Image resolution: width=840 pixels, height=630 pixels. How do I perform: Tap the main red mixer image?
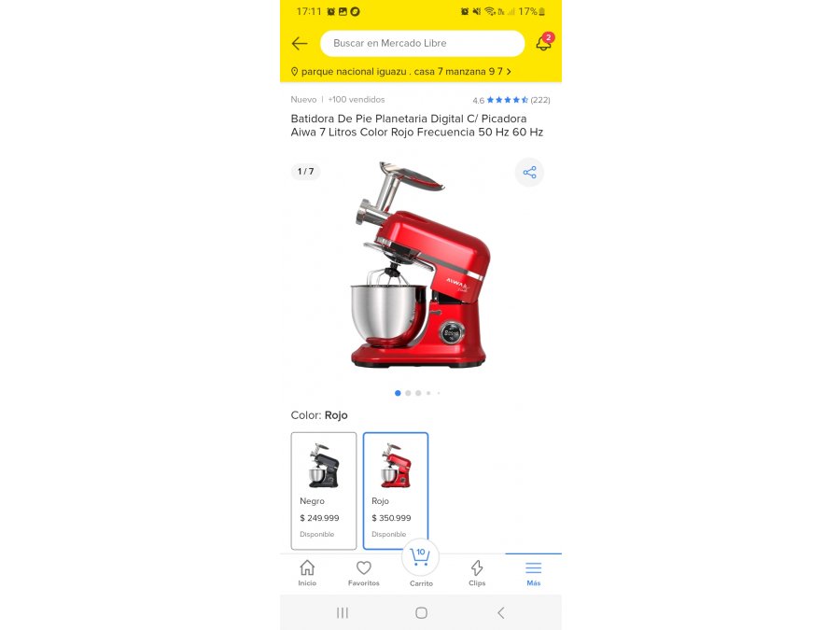(420, 265)
